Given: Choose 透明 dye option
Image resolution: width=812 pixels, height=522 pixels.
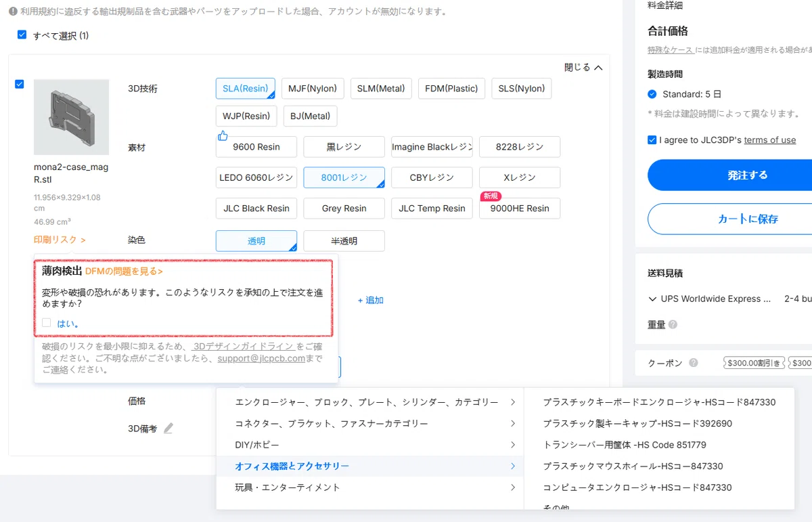Looking at the screenshot, I should [256, 241].
